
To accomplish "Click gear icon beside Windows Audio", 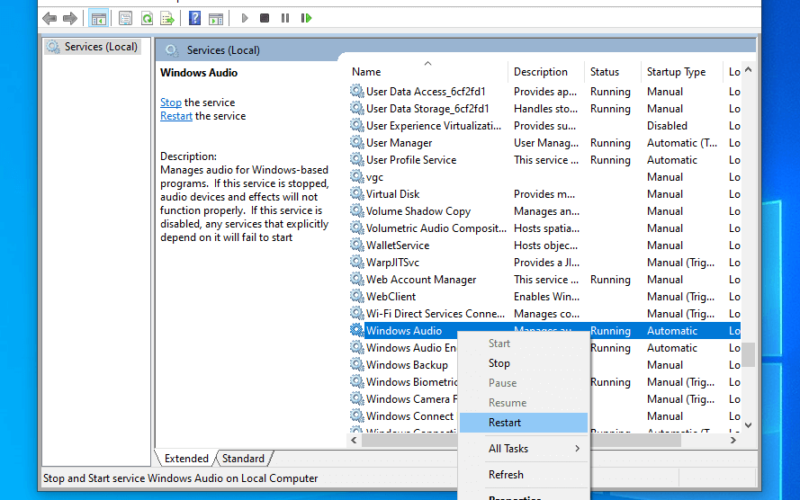I will [x=357, y=330].
